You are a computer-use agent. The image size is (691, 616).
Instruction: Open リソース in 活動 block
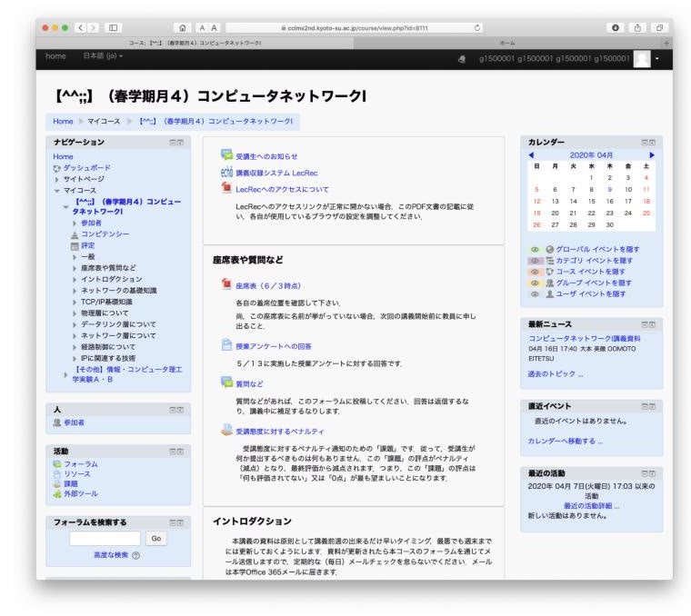(x=77, y=473)
